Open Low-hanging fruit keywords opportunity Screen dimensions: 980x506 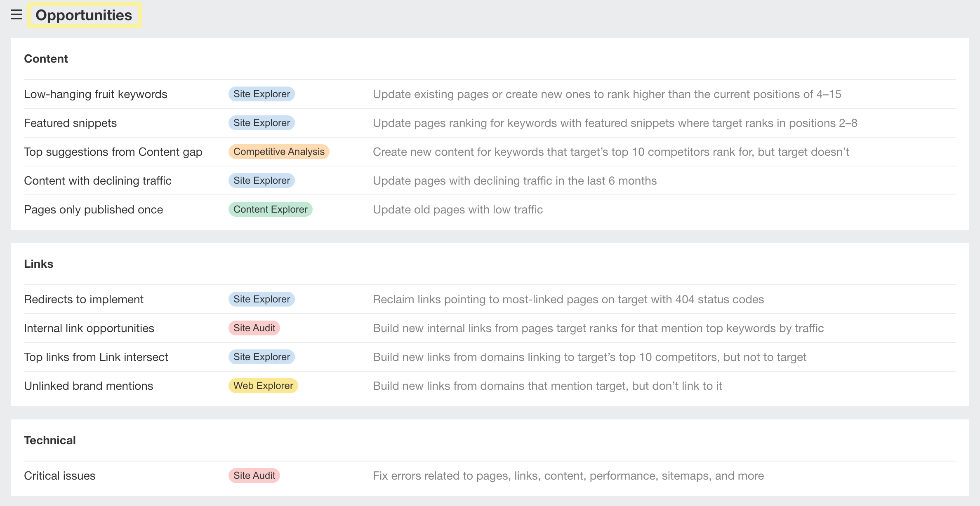point(95,94)
